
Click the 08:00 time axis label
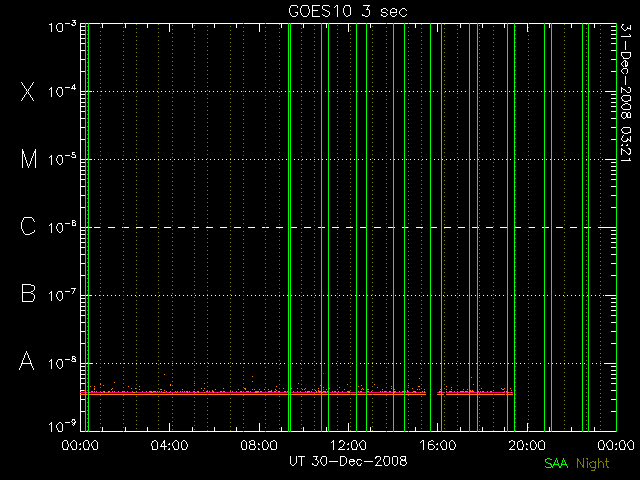tap(259, 445)
